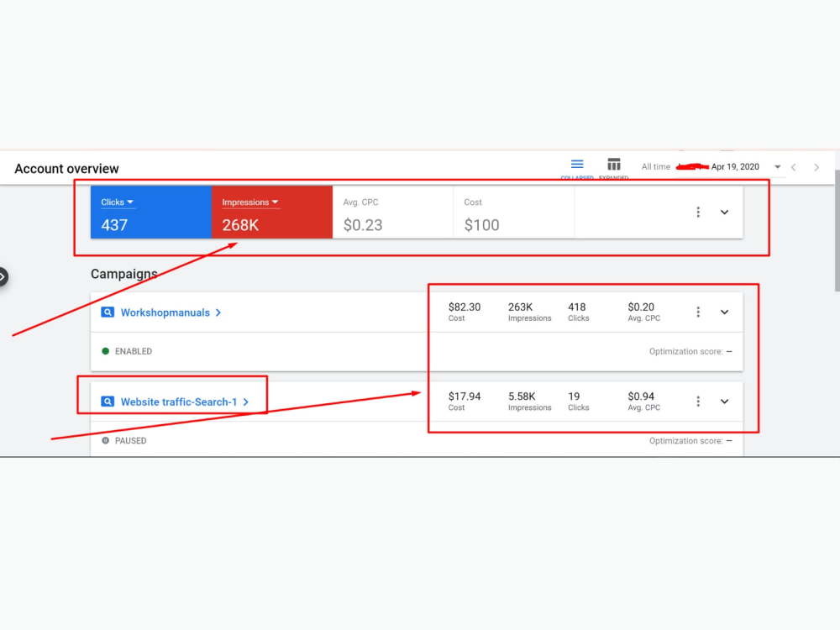Go to the previous date range
The image size is (840, 630).
pos(794,167)
